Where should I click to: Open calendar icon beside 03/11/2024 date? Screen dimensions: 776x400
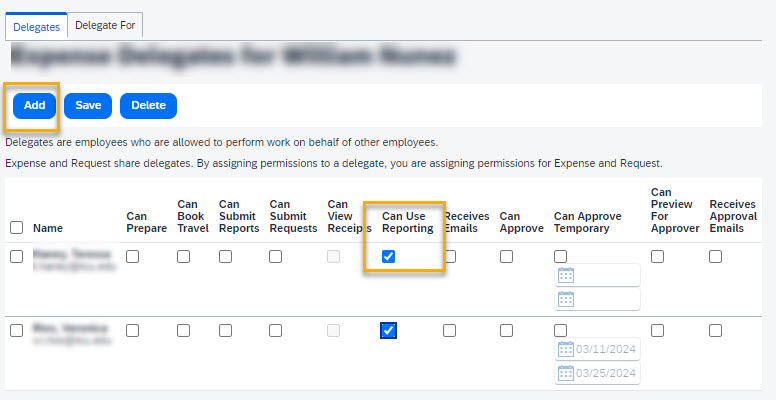[565, 349]
